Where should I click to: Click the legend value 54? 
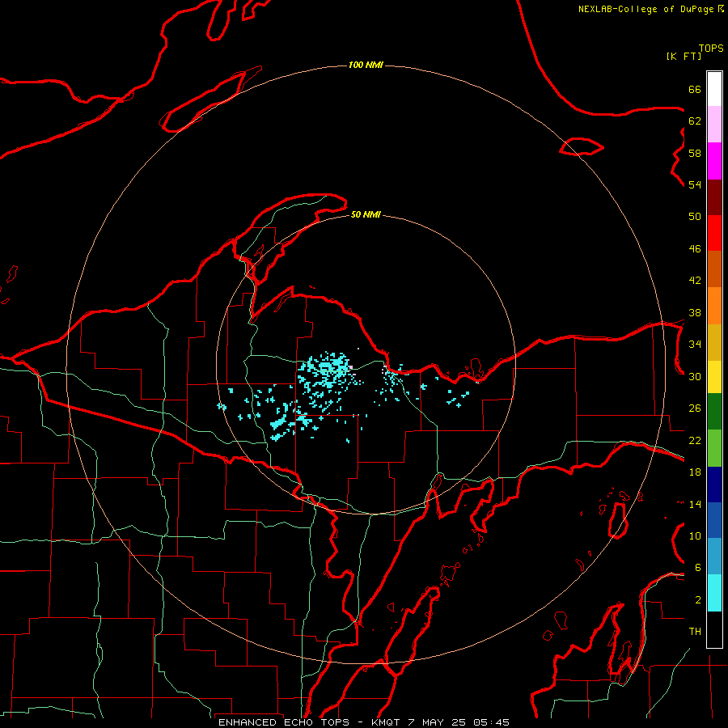click(695, 184)
